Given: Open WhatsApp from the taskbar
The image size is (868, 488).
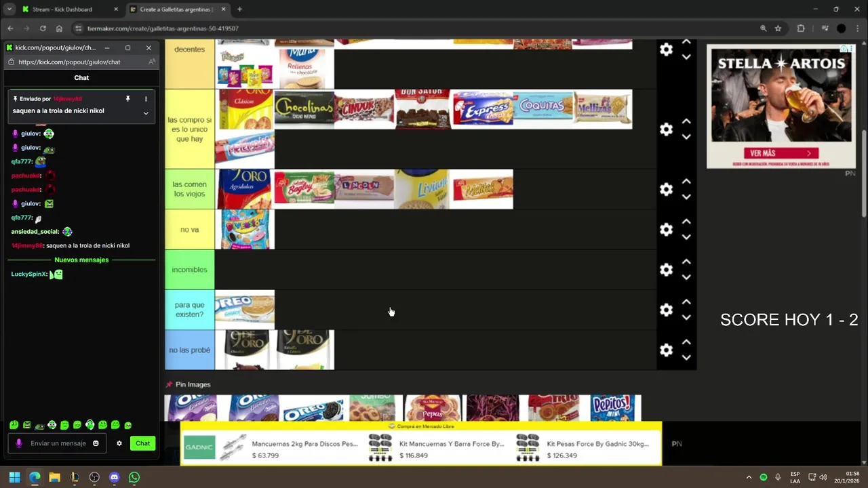Looking at the screenshot, I should (134, 477).
